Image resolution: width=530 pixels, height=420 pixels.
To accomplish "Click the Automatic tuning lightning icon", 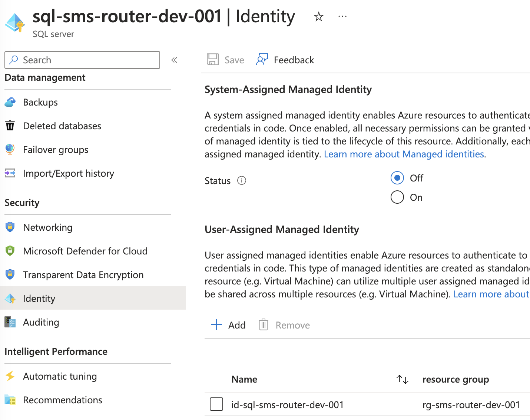I will [x=10, y=376].
